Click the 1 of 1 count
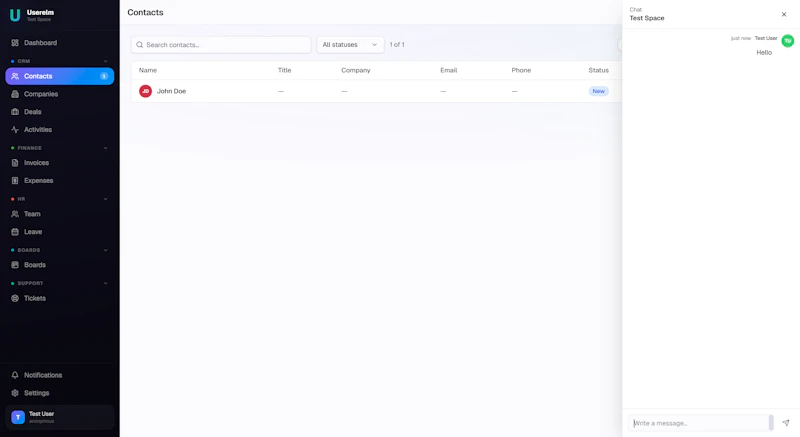This screenshot has height=437, width=800. click(x=397, y=45)
